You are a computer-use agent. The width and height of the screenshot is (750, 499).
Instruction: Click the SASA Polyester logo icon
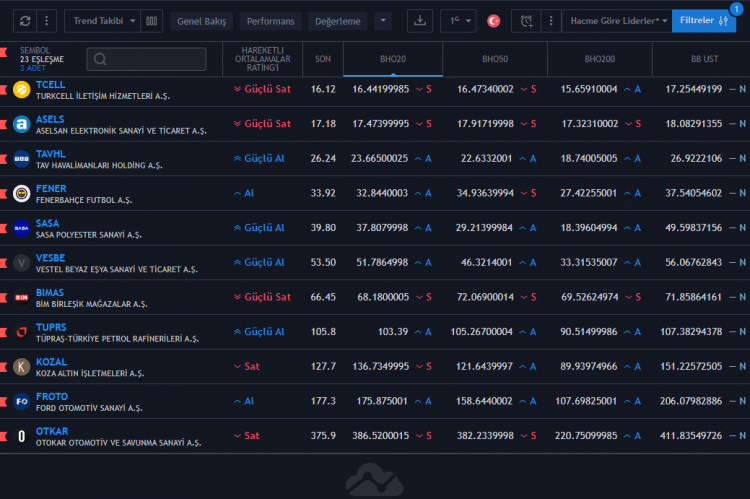pyautogui.click(x=22, y=228)
